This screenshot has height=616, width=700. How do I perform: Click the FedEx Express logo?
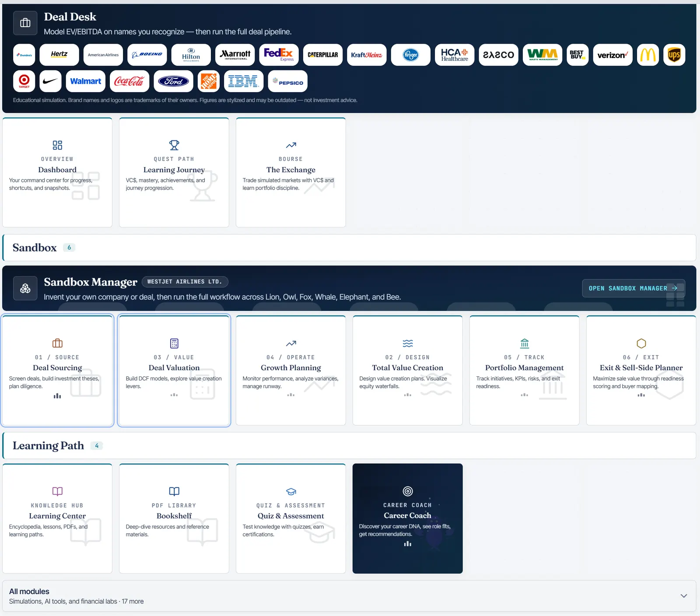click(279, 55)
